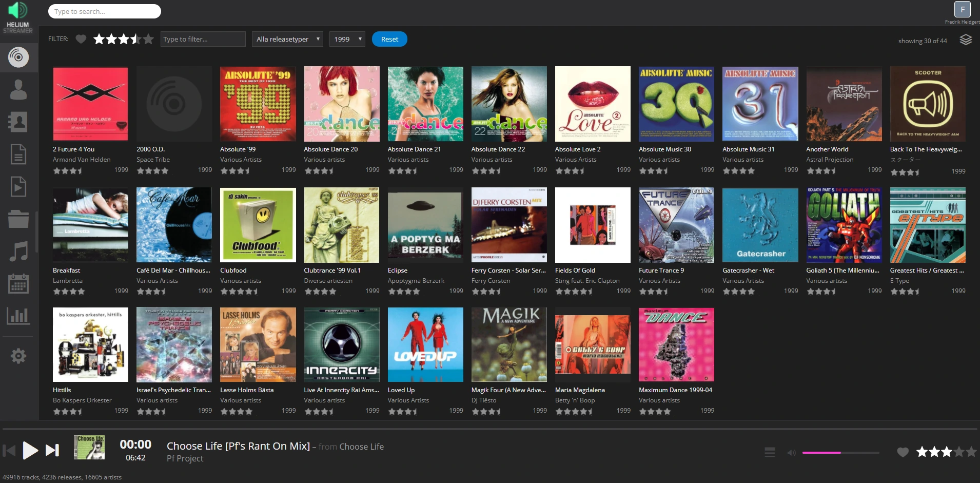Open the Eclipse album cover
The image size is (980, 483).
(x=425, y=225)
